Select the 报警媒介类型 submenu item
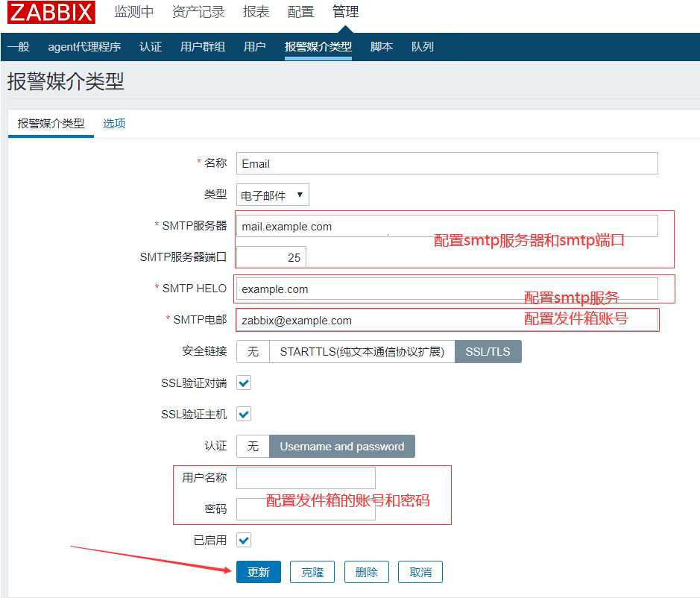Viewport: 700px width, 598px height. (x=318, y=46)
